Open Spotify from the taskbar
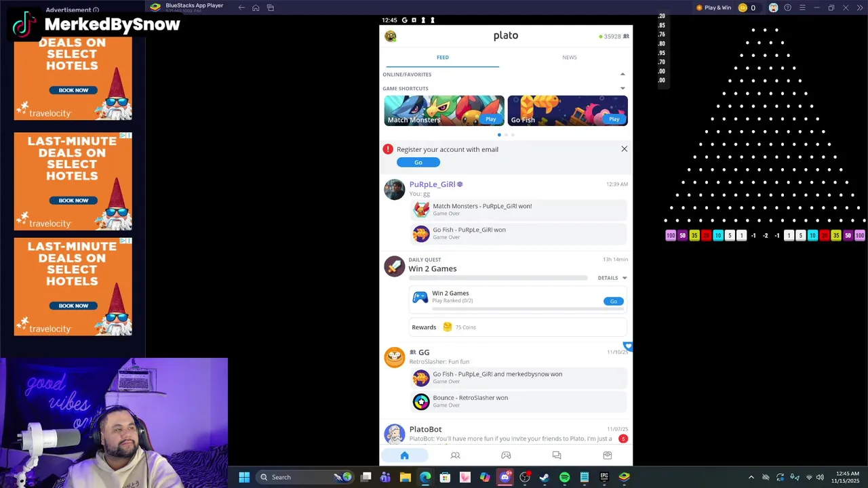The image size is (868, 488). tap(564, 477)
